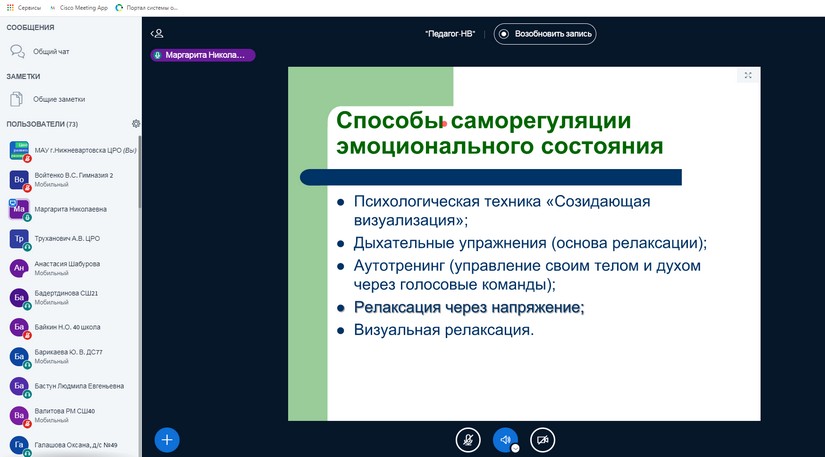825x457 pixels.
Task: Collapse the participants panel arrow icon
Action: pyautogui.click(x=157, y=34)
